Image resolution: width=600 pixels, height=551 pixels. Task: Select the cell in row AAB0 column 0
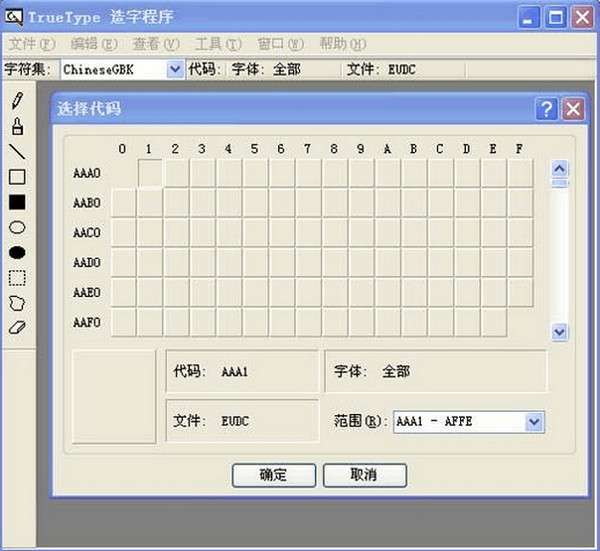(123, 202)
